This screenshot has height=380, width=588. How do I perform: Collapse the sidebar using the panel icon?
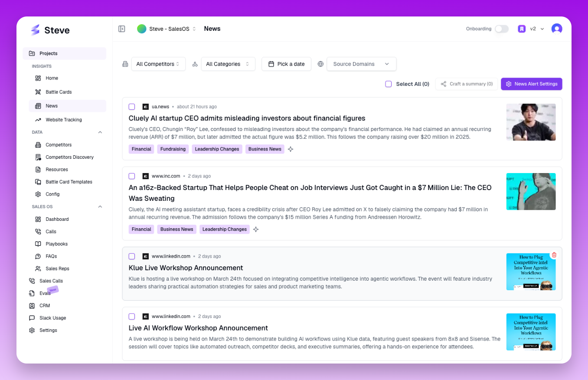[x=122, y=29]
